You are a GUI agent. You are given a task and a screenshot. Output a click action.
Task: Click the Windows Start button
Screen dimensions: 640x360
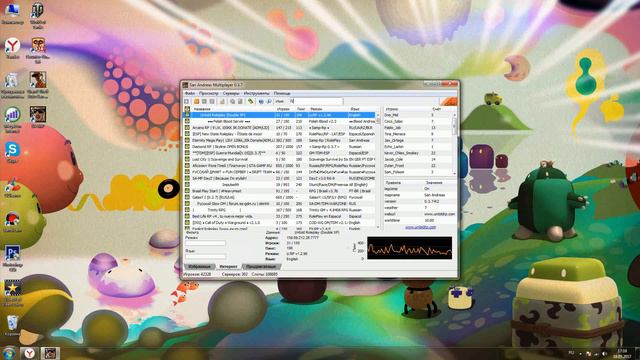click(x=9, y=353)
